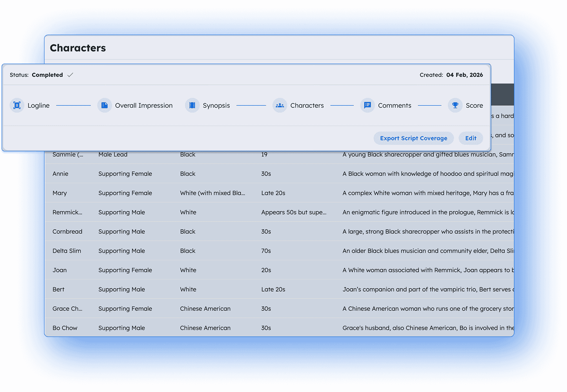Select the Bo Chow row

click(65, 328)
